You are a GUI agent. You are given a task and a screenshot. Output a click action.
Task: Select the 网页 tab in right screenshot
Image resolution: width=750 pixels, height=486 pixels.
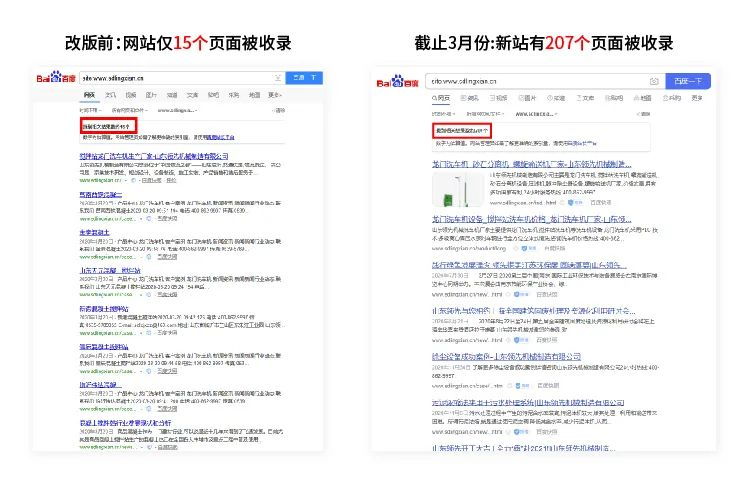[442, 99]
